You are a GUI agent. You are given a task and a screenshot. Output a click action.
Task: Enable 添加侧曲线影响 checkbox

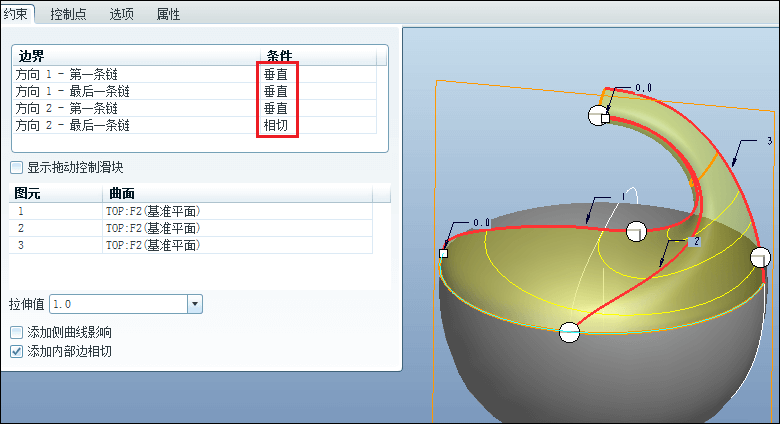click(16, 332)
